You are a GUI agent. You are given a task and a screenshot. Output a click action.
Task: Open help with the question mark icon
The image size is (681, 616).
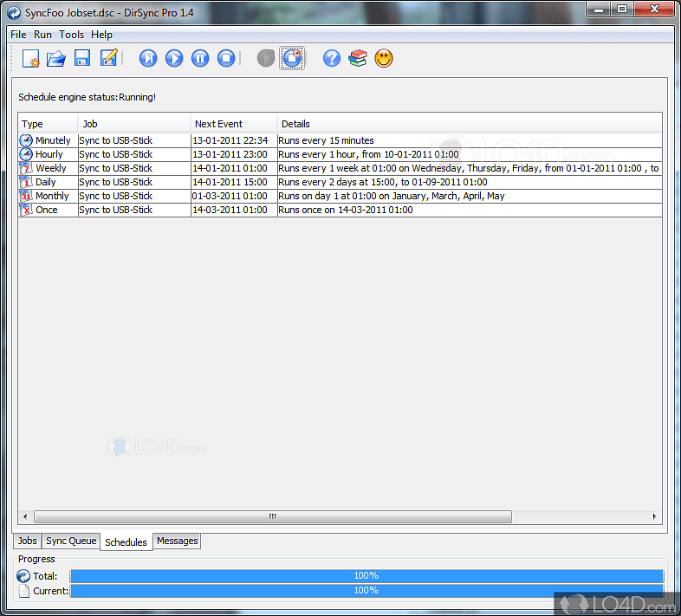(332, 58)
